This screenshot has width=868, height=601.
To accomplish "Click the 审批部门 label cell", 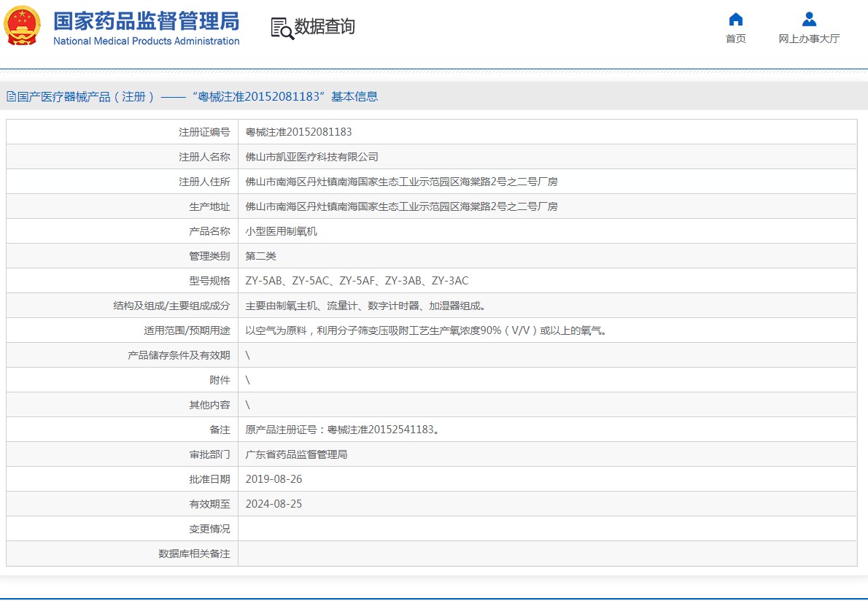I will (122, 454).
